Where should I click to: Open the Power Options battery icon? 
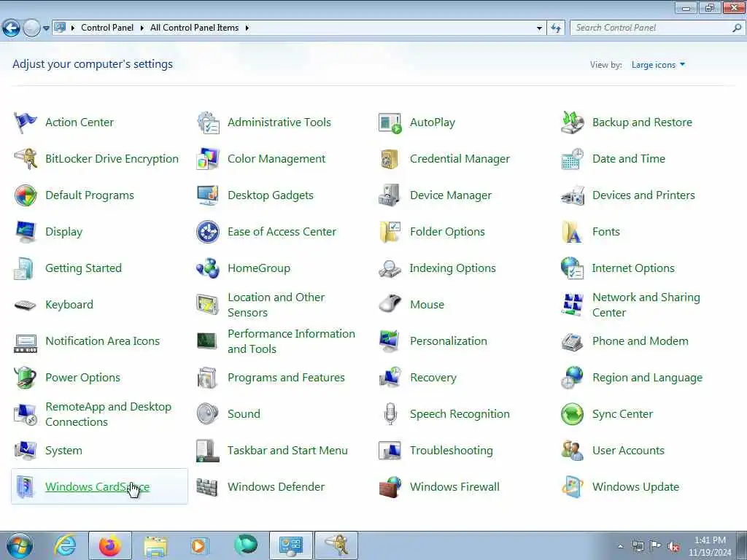pyautogui.click(x=26, y=378)
